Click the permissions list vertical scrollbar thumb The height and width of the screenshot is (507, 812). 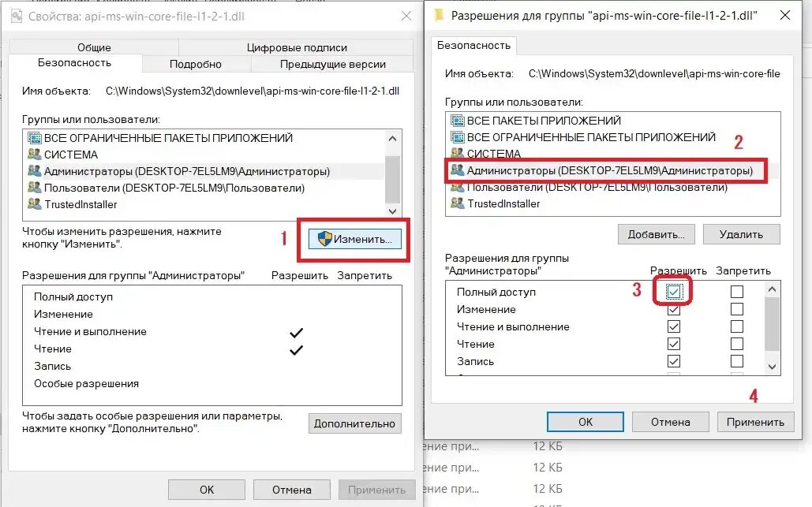pyautogui.click(x=772, y=324)
